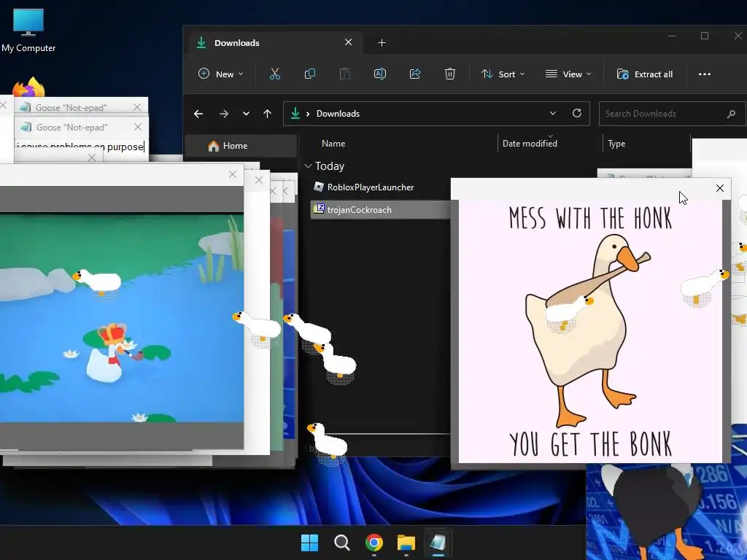
Task: Close the upper Goose "Not-epad" window
Action: pyautogui.click(x=137, y=107)
